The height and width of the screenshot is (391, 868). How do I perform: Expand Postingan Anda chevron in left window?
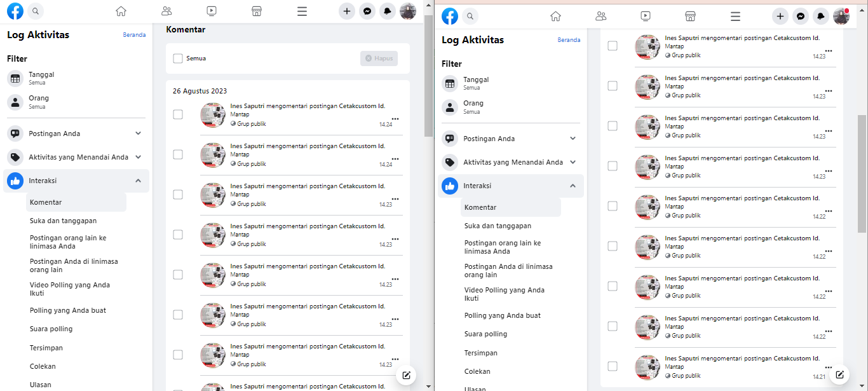[138, 134]
